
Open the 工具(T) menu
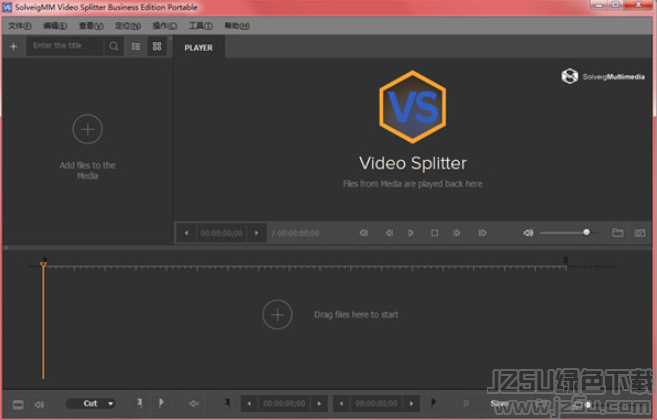200,26
